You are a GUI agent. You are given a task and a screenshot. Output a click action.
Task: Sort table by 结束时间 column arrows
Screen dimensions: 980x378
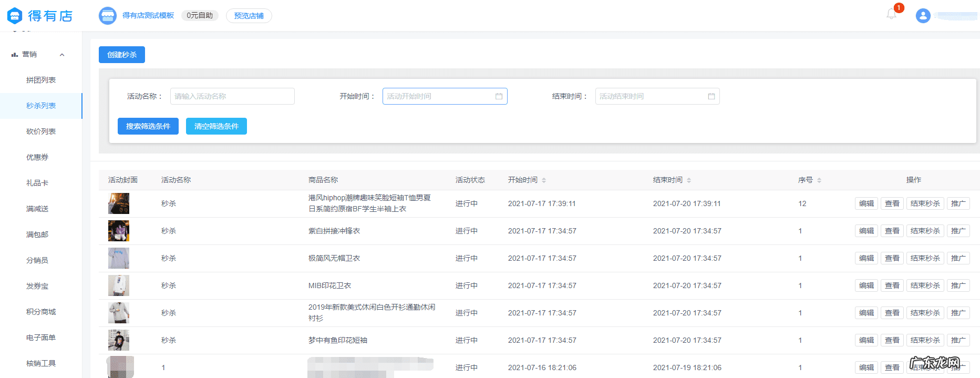coord(689,180)
